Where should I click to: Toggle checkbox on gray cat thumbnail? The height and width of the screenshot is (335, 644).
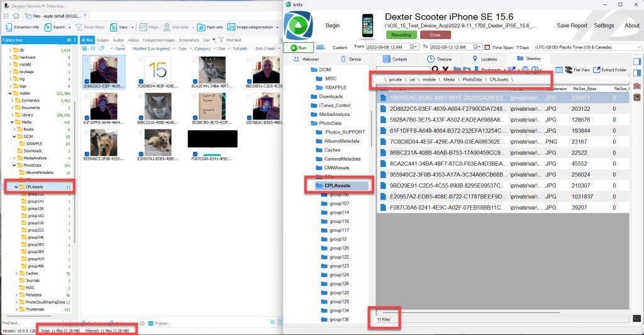[142, 117]
